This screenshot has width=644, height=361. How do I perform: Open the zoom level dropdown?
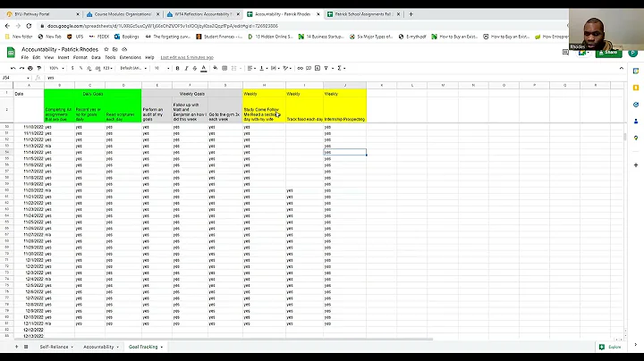tap(56, 68)
